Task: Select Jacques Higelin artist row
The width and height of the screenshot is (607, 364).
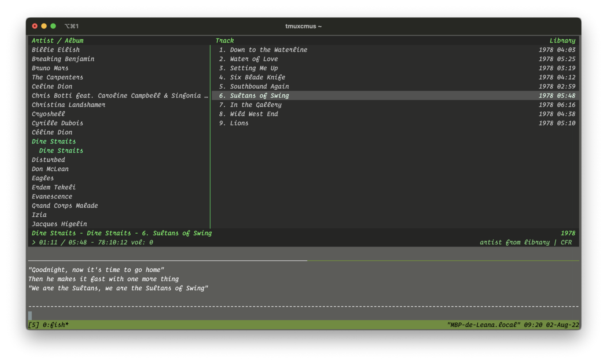Action: (59, 224)
